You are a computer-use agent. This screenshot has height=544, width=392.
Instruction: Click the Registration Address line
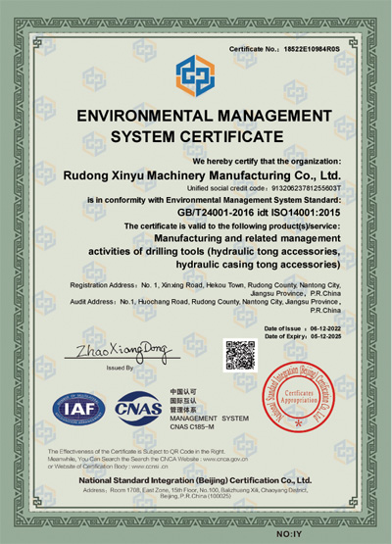tap(206, 285)
